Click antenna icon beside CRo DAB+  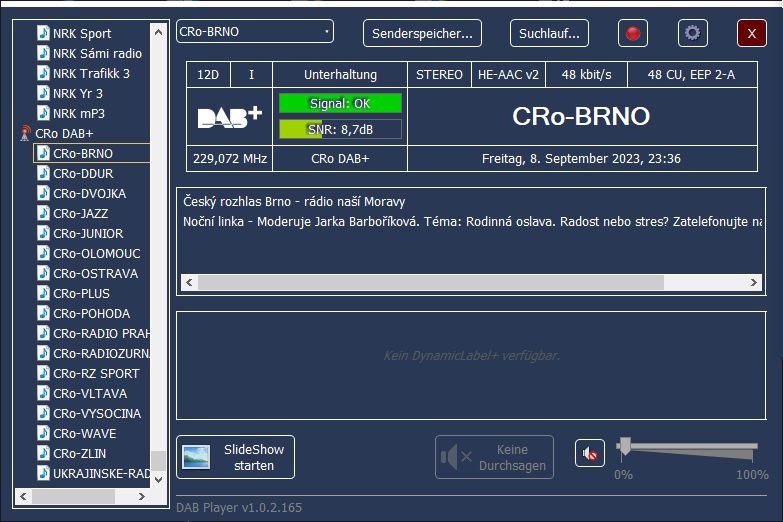tap(25, 133)
